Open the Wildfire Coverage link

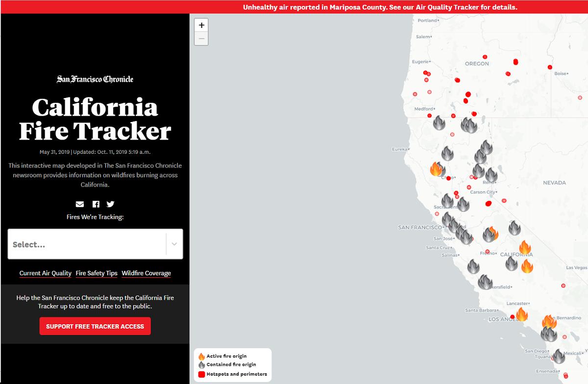147,273
